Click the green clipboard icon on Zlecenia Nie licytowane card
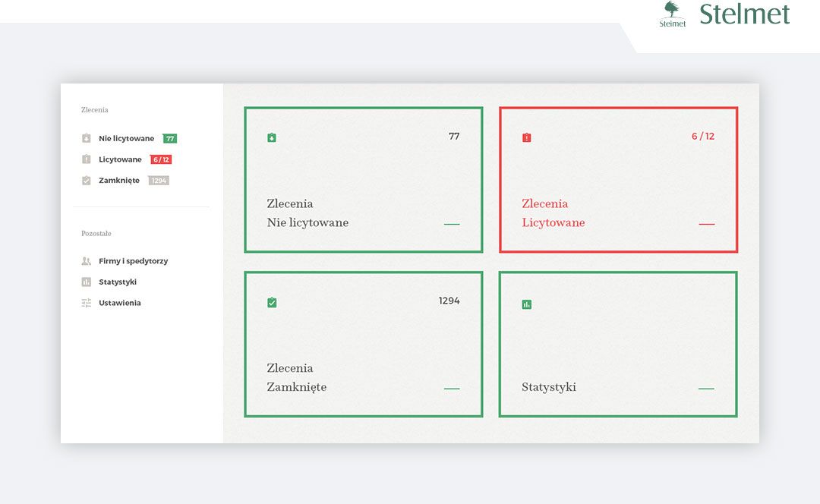 tap(271, 137)
